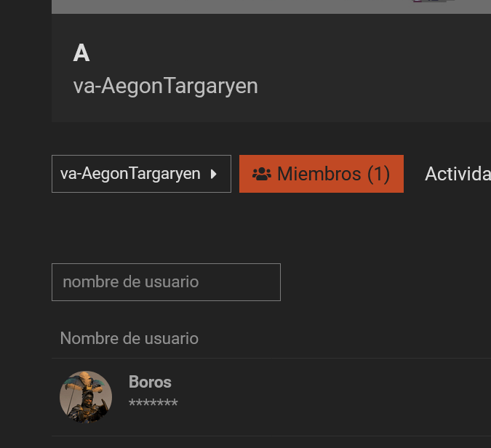Click the people icon on the Miembros tab
491x448 pixels.
[x=262, y=174]
